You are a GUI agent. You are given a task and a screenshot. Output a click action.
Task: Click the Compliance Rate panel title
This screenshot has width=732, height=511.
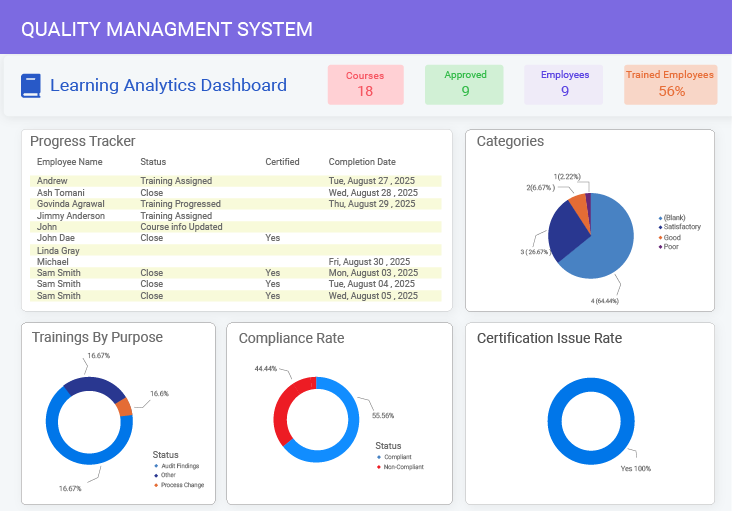point(291,338)
